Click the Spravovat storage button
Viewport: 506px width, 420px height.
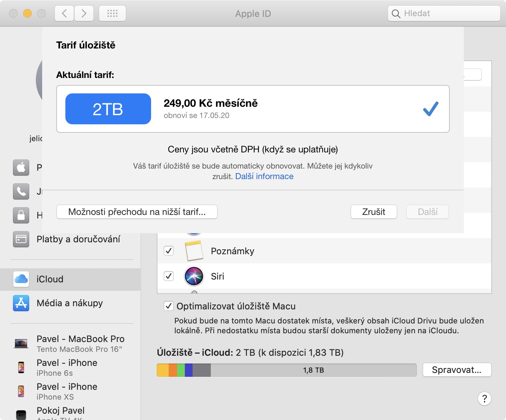(456, 370)
